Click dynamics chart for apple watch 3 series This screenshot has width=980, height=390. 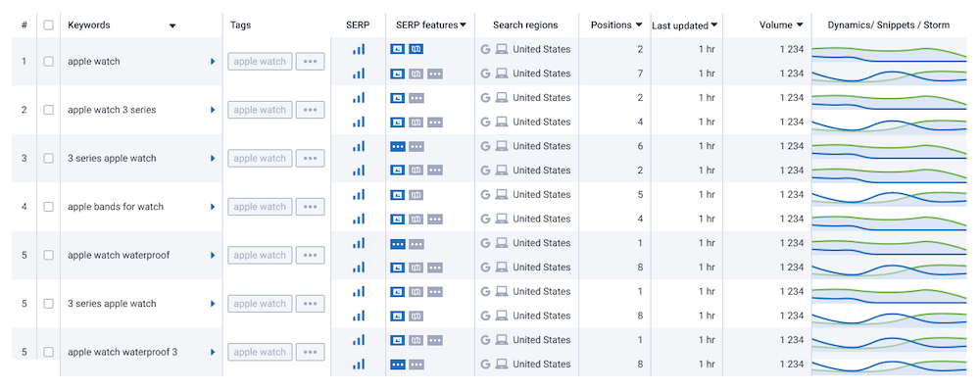pyautogui.click(x=889, y=98)
